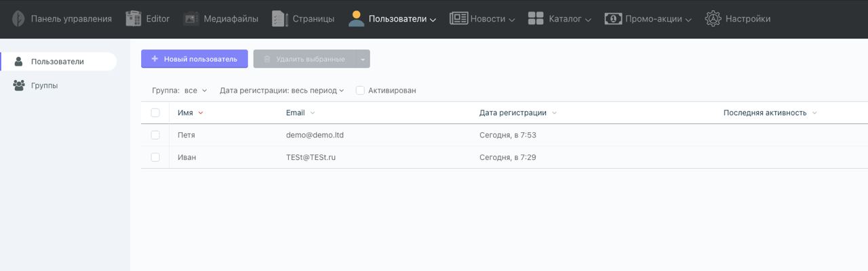Click the Страницы pages icon
The height and width of the screenshot is (271, 868).
(x=280, y=19)
